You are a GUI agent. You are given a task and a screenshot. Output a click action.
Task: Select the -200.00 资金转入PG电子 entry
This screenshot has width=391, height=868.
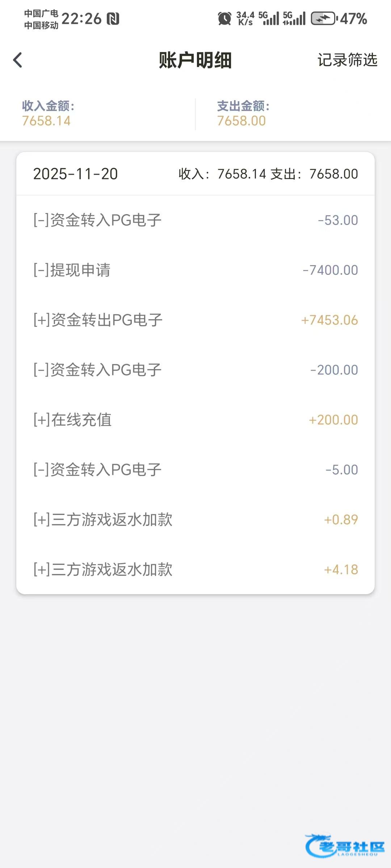pos(195,370)
